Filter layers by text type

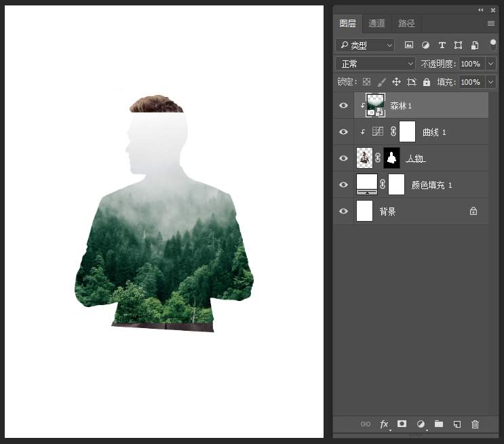[x=442, y=45]
